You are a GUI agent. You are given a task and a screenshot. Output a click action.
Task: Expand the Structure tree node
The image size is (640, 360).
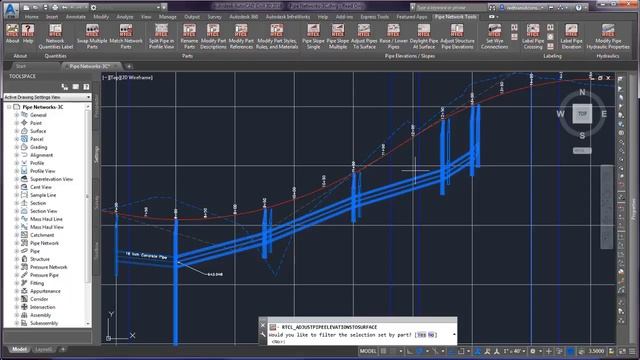pyautogui.click(x=17, y=259)
